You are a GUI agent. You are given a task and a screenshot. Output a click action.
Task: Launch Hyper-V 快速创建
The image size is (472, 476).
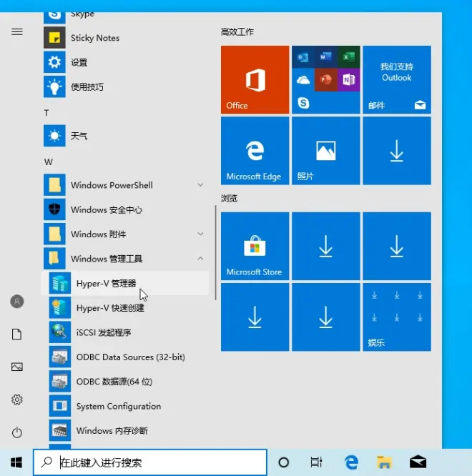pyautogui.click(x=125, y=308)
